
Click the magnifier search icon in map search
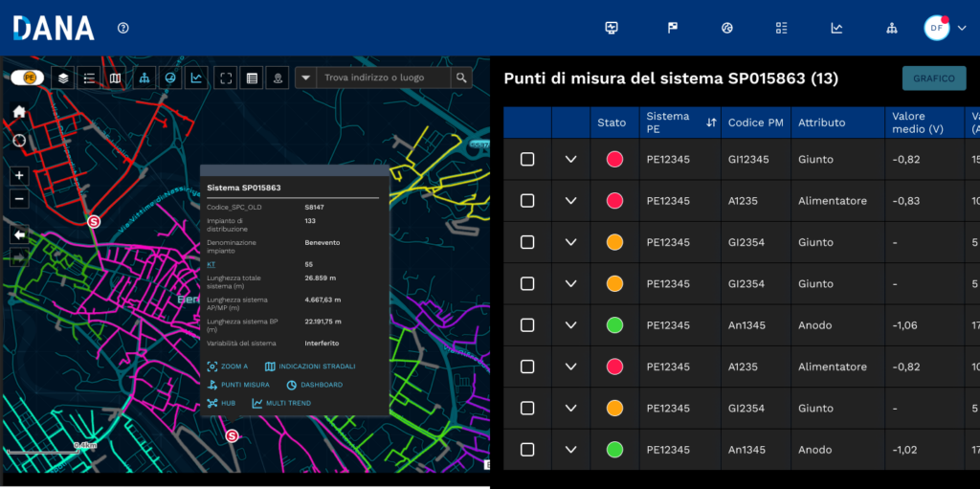click(461, 78)
